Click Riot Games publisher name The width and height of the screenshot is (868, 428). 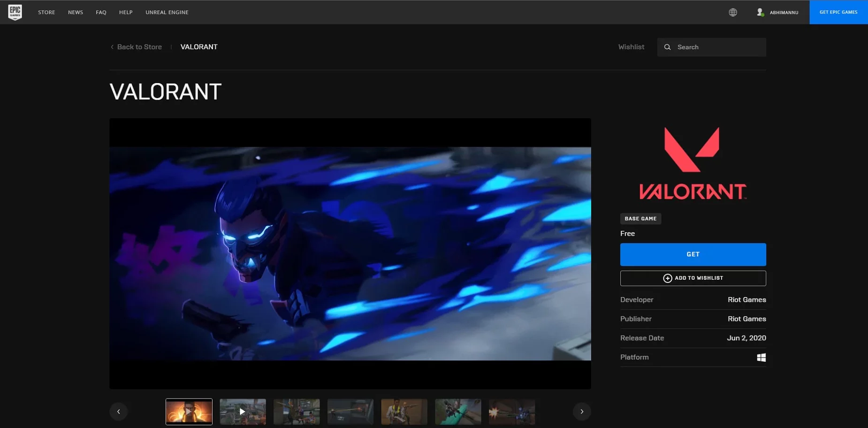click(x=746, y=319)
